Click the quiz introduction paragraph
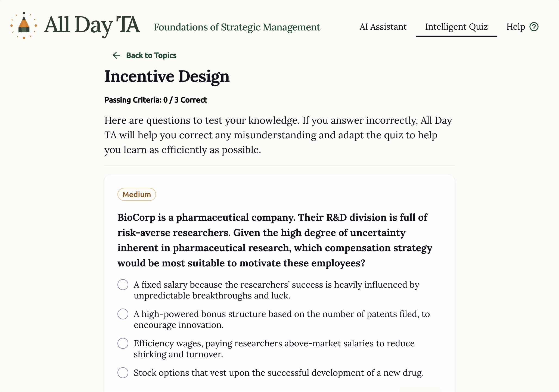 coord(278,135)
